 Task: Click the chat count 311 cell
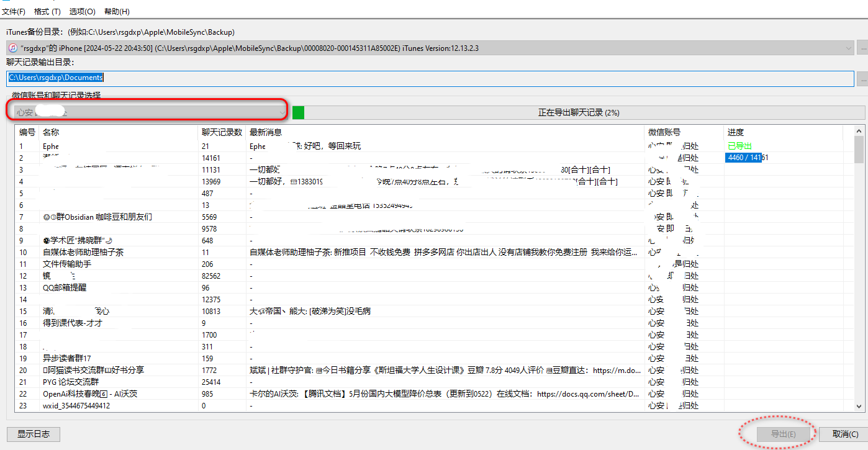click(x=207, y=346)
